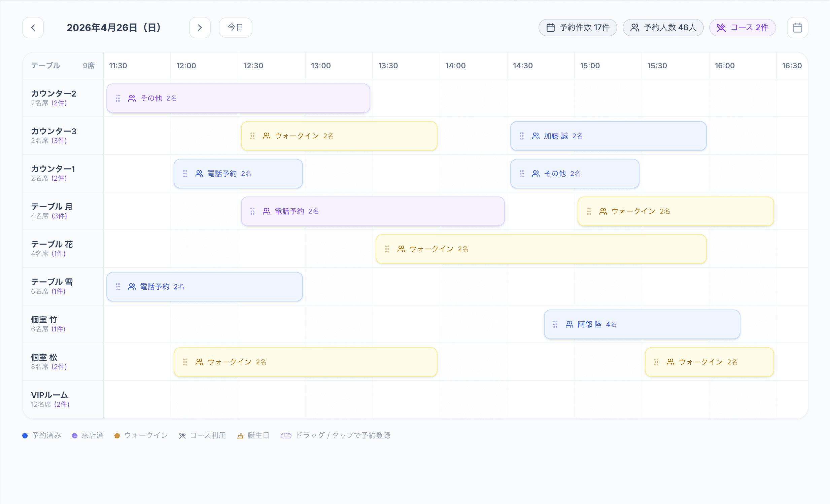830x504 pixels.
Task: Click drag handle on 加藤 誠 reservation
Action: pos(521,136)
